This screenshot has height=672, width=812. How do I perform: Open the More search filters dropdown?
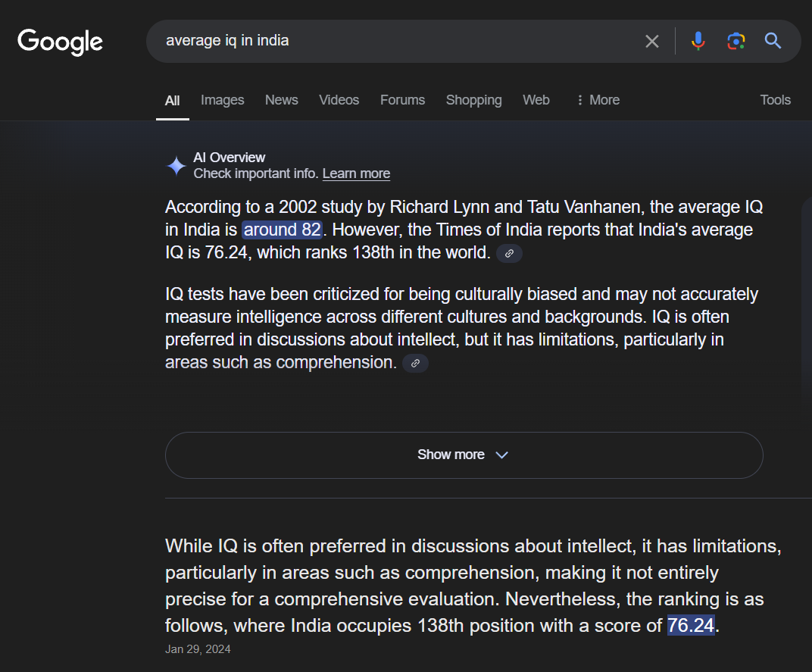[x=598, y=100]
